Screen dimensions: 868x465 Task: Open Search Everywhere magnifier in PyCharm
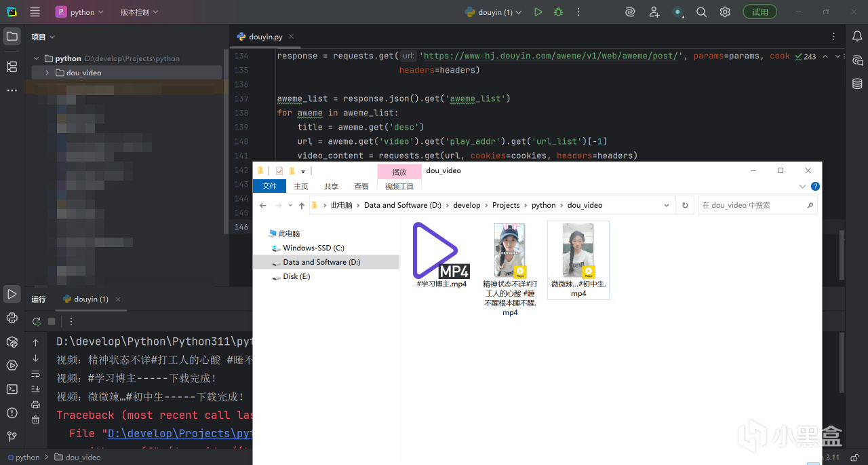[702, 12]
